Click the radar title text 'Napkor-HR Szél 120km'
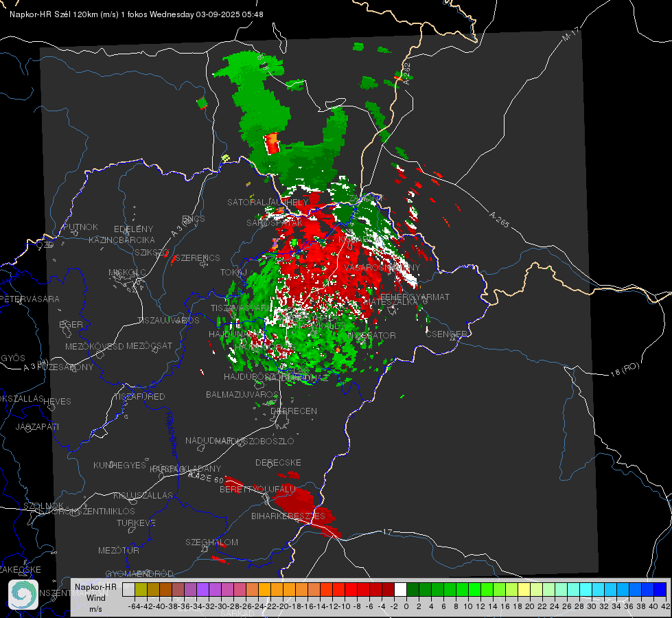Screen dimensions: 672x618 54,14
